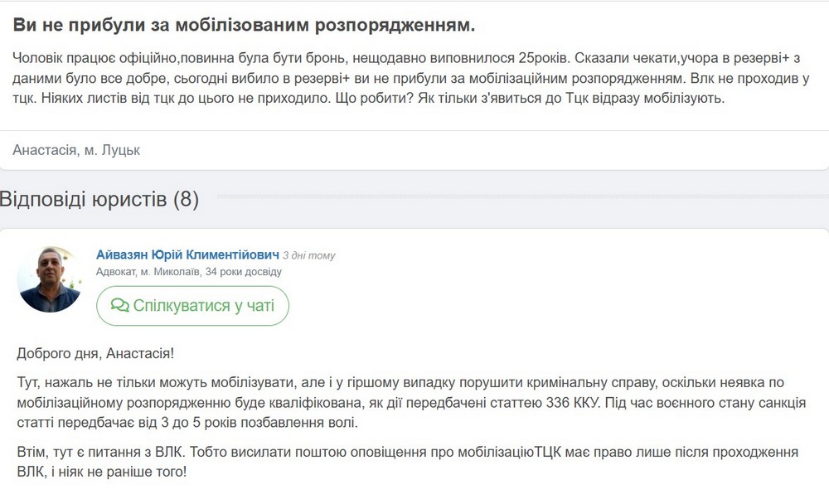Click the question title about мобілізованим розпорядженням

pos(244,25)
